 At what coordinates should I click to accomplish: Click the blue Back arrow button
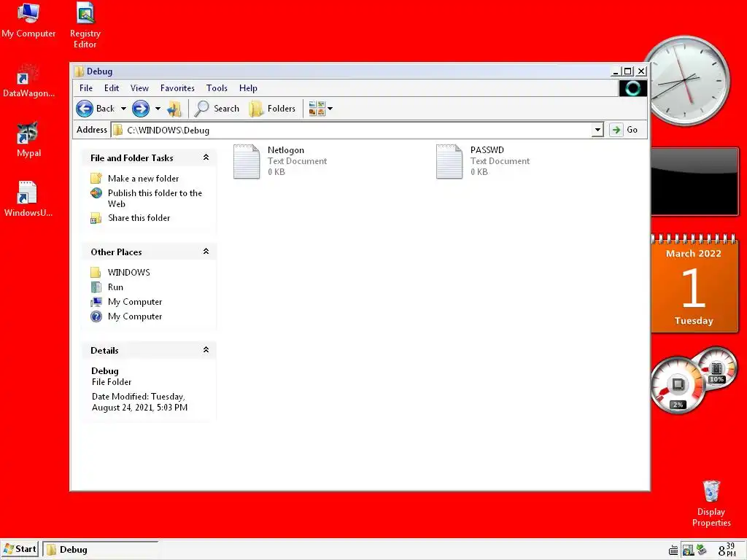(x=85, y=109)
